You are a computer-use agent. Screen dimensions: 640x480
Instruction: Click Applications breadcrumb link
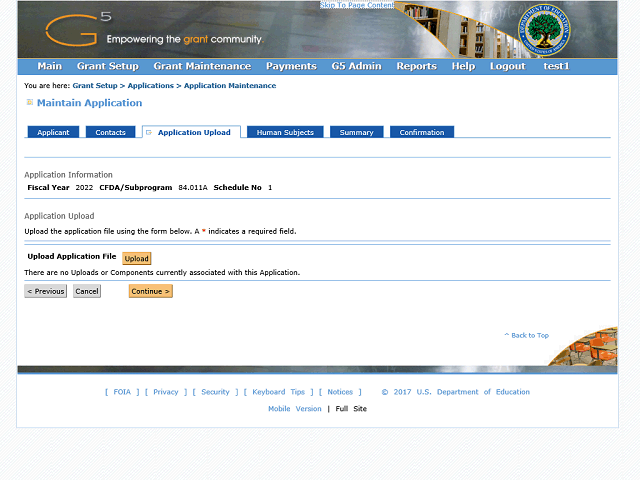[151, 86]
